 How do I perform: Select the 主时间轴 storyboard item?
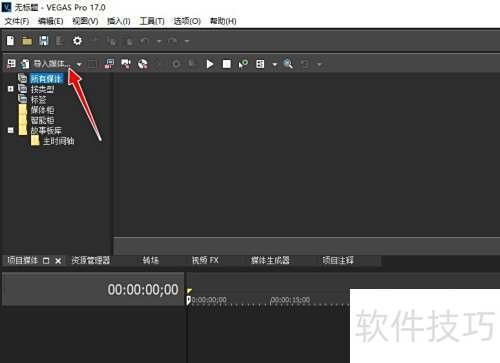coord(59,141)
